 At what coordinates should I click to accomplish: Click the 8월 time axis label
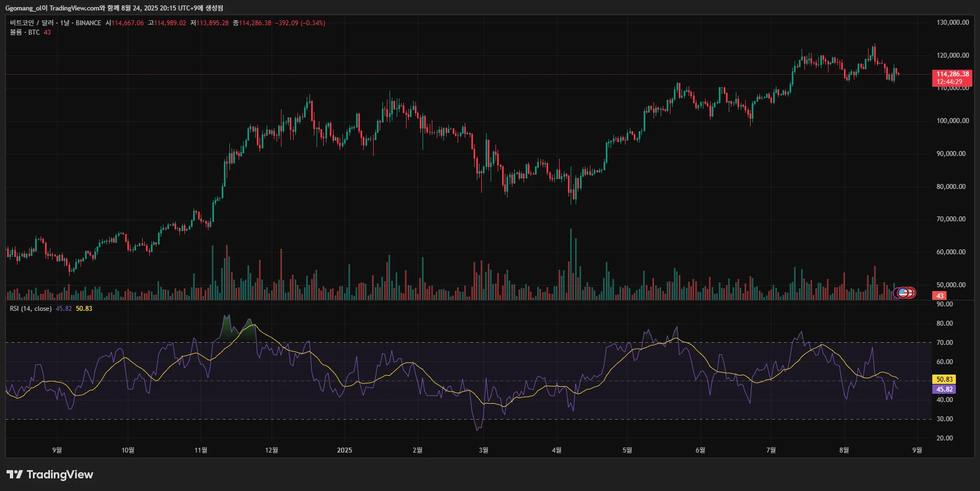pyautogui.click(x=844, y=450)
